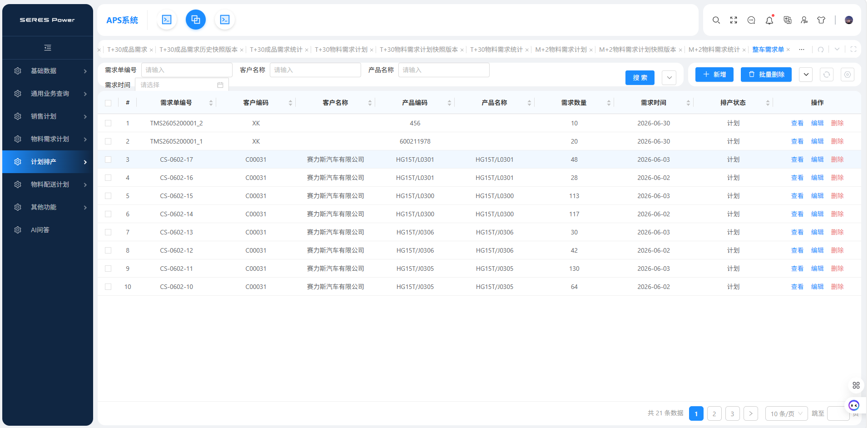The width and height of the screenshot is (868, 428).
Task: Open the AI assistant robot icon
Action: tap(854, 405)
